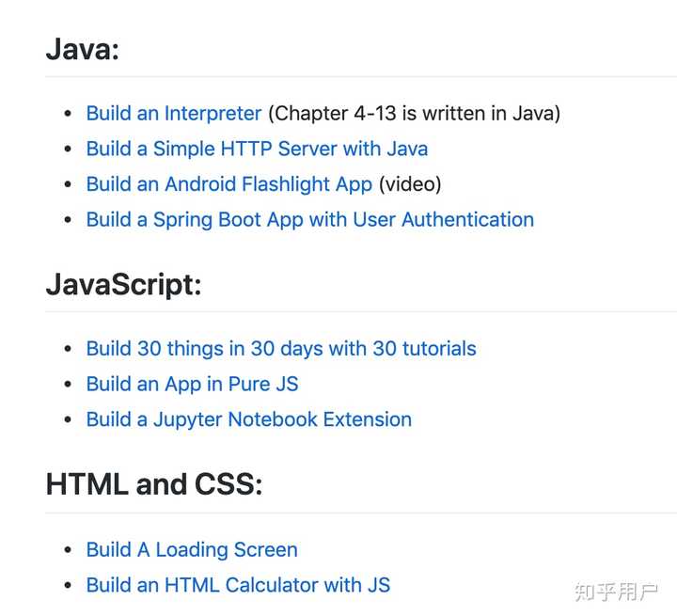
Task: Click the (video) label after Flashlight App
Action: point(410,184)
